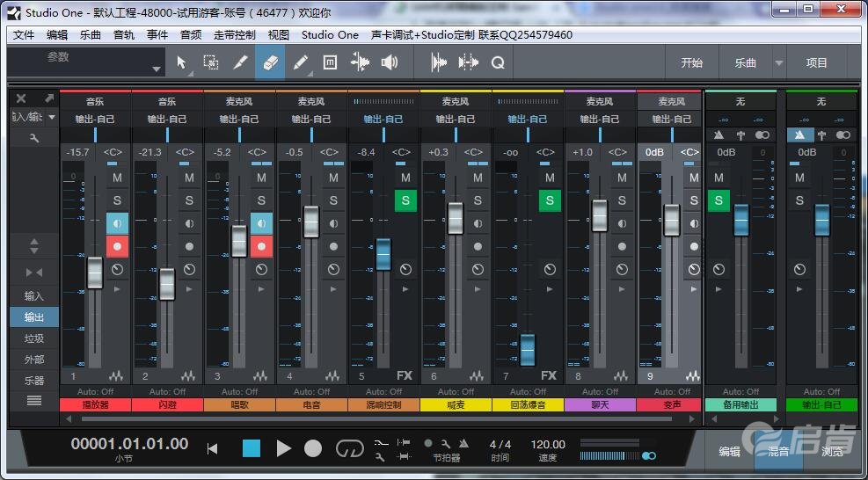The image size is (868, 480).
Task: Click the blue Stop button
Action: (252, 448)
